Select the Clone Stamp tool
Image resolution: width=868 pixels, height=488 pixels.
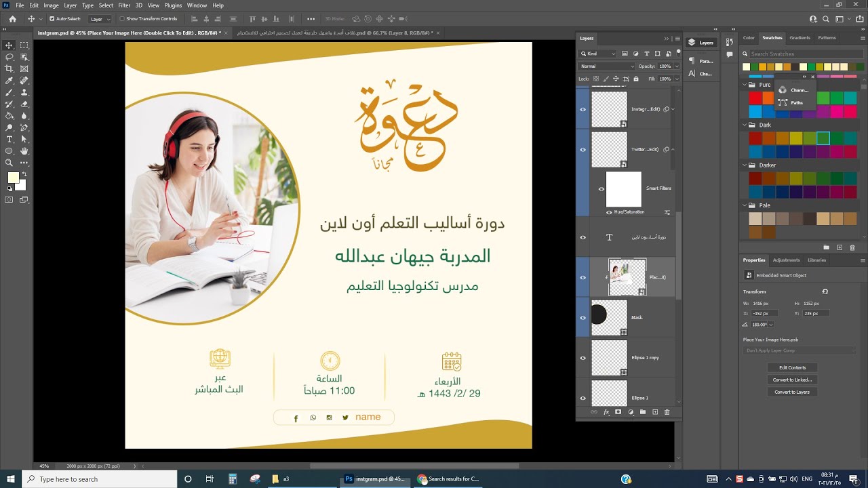coord(24,92)
